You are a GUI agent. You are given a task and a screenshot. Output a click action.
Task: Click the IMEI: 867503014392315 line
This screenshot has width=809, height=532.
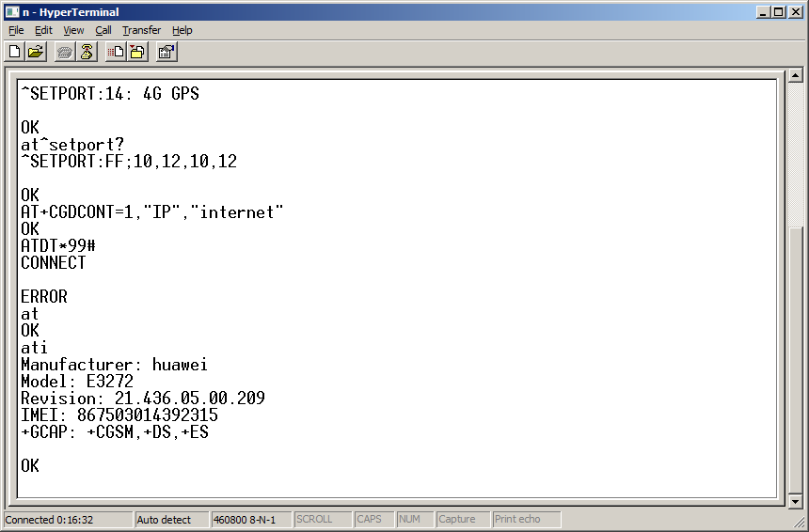(119, 415)
